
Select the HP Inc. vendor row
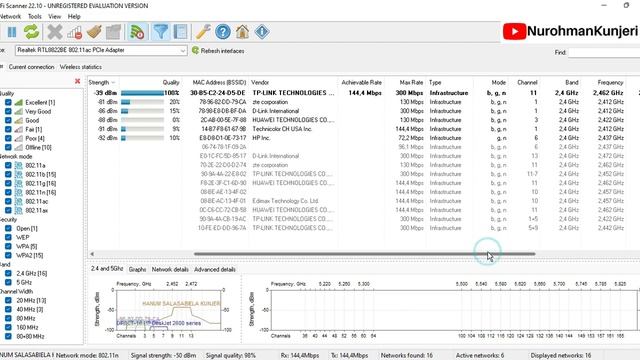(x=363, y=138)
